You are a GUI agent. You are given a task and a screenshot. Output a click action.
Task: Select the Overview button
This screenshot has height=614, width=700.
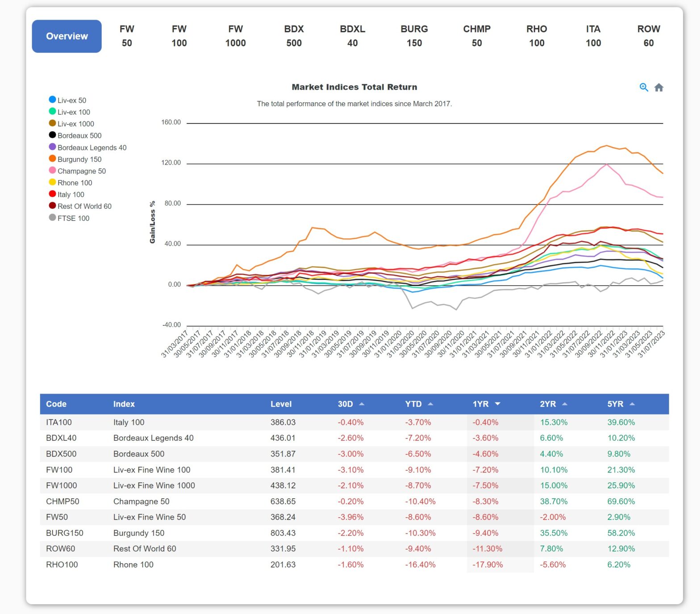[67, 36]
